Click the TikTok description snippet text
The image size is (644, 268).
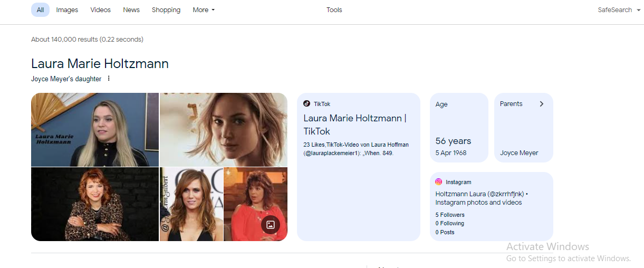pos(356,149)
